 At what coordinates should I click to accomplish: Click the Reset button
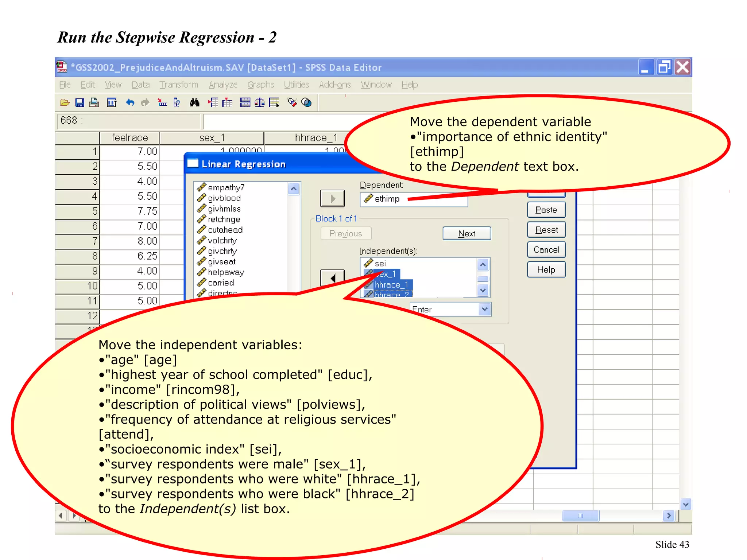click(x=546, y=230)
